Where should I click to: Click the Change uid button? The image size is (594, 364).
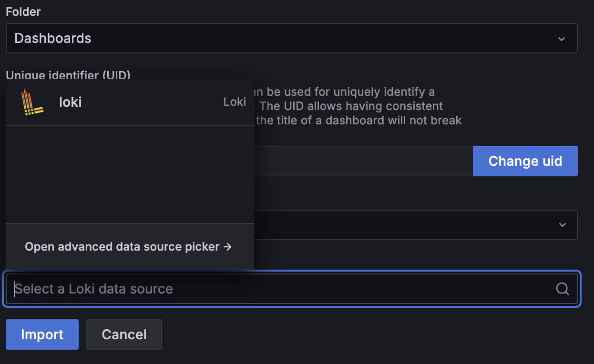(525, 161)
